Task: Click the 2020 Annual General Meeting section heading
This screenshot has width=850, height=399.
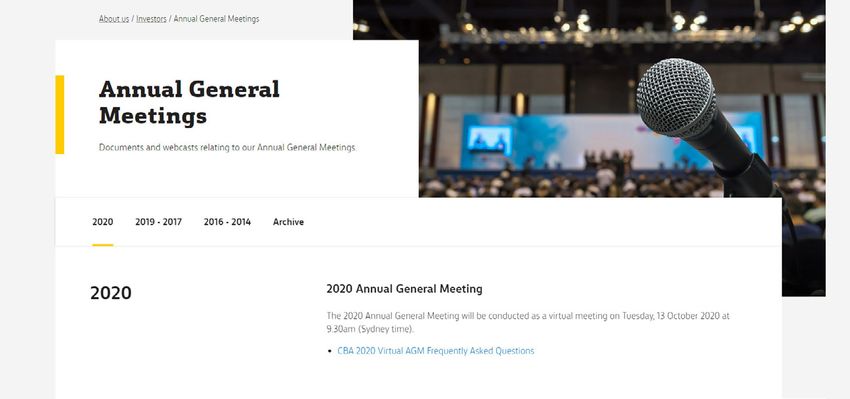Action: click(404, 289)
